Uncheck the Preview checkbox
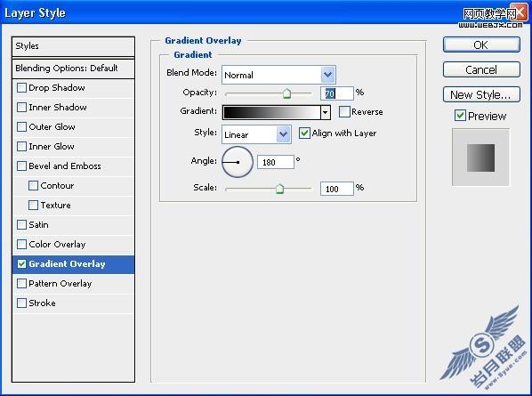The height and width of the screenshot is (396, 532). pyautogui.click(x=460, y=116)
